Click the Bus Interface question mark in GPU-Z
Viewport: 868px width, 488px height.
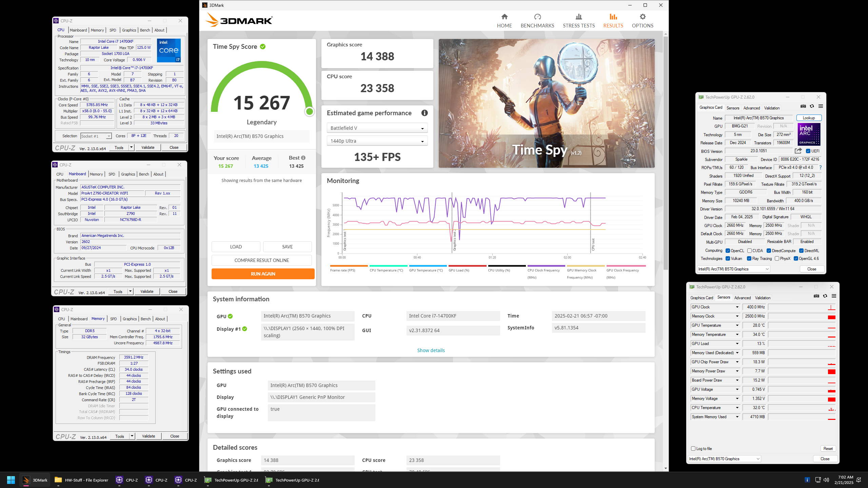point(821,167)
